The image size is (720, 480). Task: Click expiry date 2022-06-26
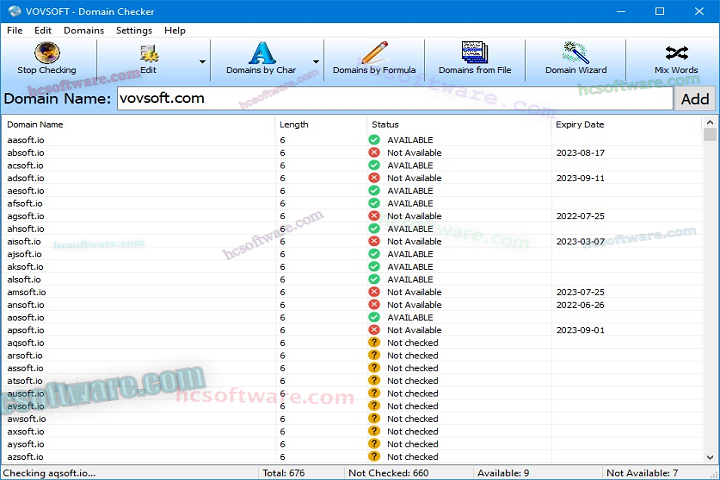coord(580,305)
